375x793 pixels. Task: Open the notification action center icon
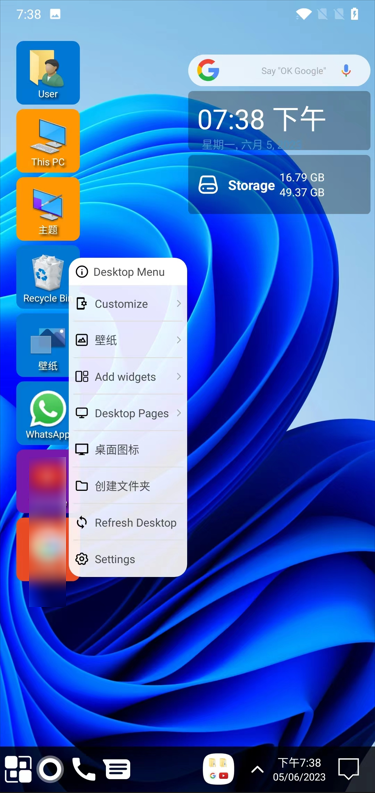[x=348, y=769]
